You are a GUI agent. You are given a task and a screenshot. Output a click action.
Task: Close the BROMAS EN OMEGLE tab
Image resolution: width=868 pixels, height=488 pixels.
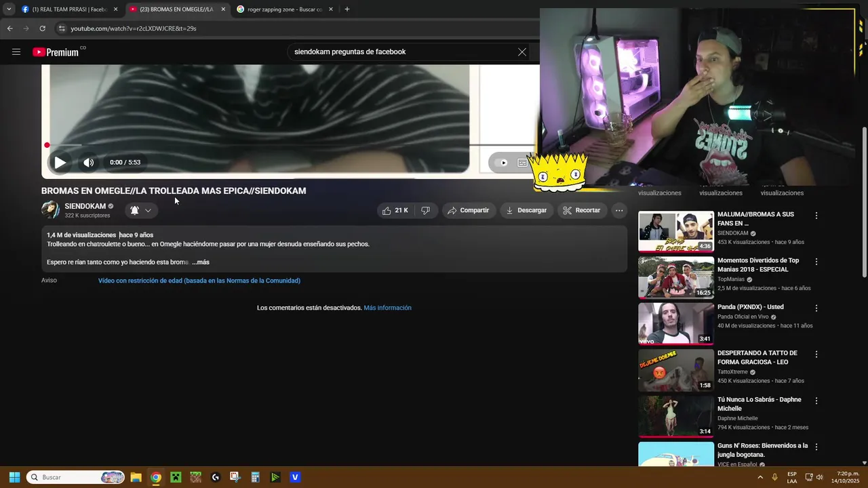click(x=223, y=9)
